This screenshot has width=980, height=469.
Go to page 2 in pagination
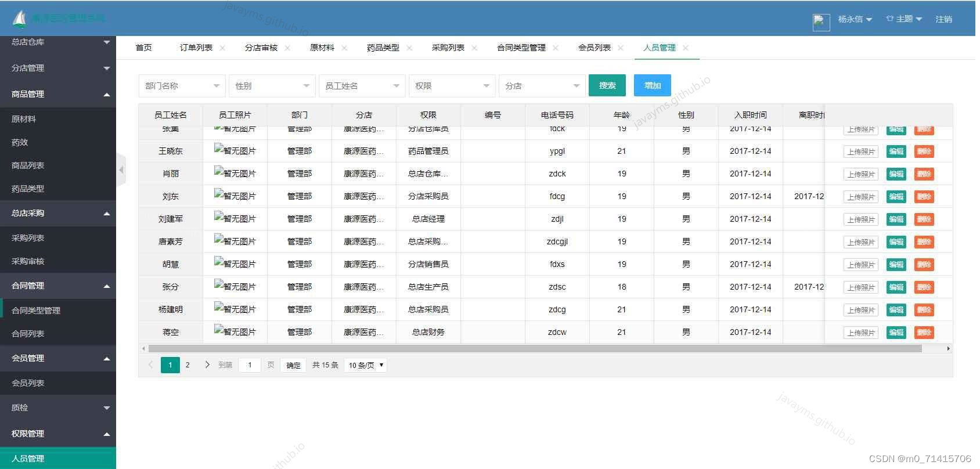pos(188,365)
